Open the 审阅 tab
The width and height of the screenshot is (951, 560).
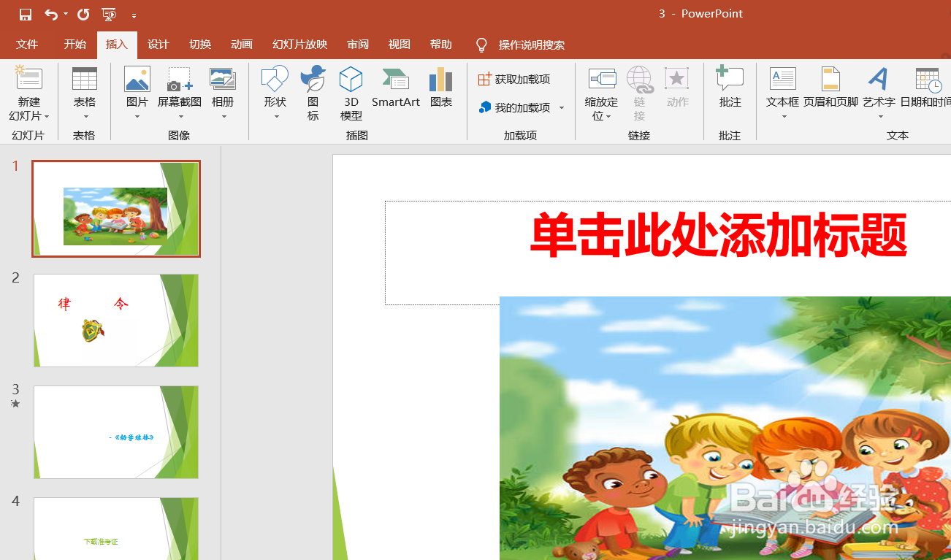coord(358,45)
